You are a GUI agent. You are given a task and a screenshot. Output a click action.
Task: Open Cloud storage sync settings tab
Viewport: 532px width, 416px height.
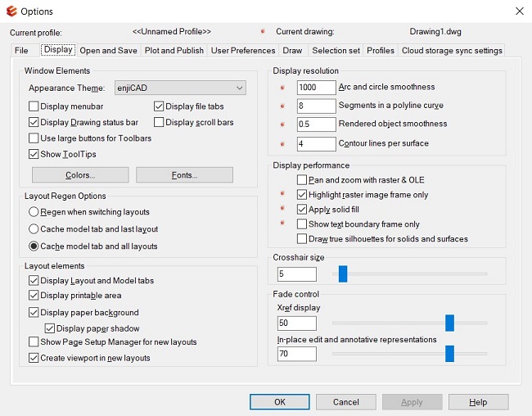tap(452, 51)
